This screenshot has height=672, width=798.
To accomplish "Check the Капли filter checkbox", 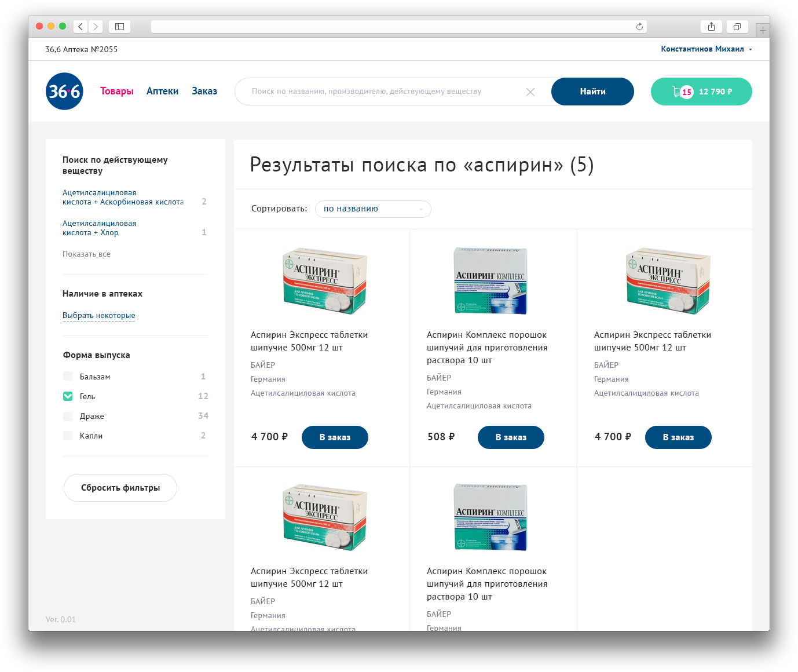I will 68,436.
